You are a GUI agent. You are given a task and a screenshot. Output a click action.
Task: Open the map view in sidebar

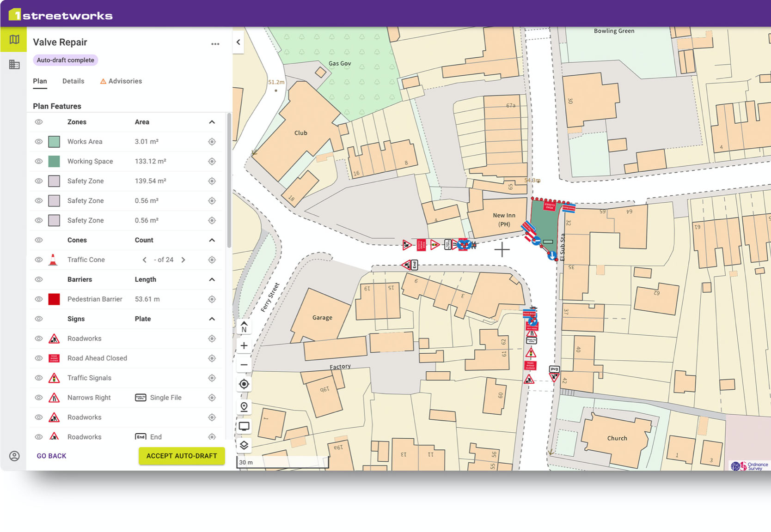click(x=14, y=40)
